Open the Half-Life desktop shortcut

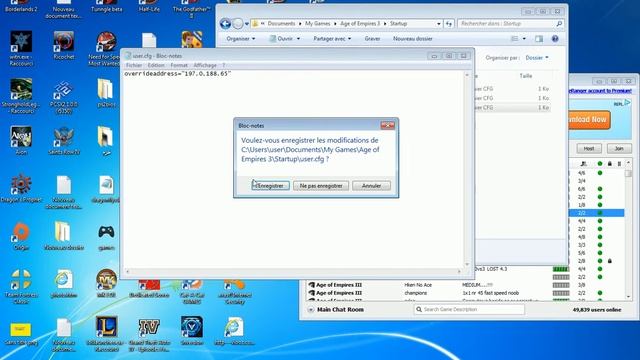149,6
